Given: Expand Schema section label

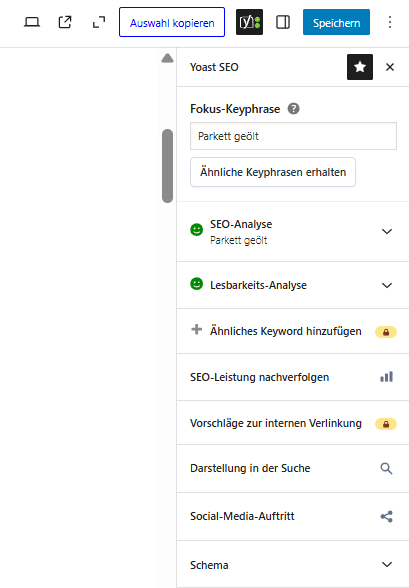Looking at the screenshot, I should pos(209,565).
